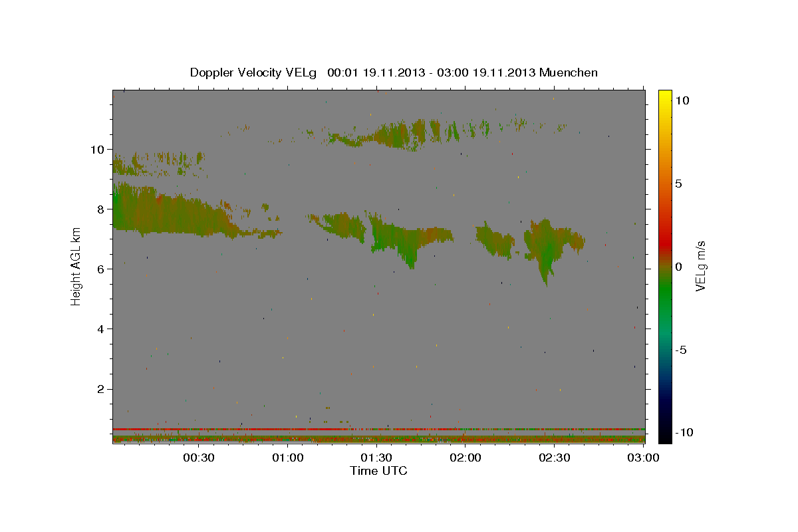Click the 02:00 time tick label
The image size is (798, 532).
(x=465, y=458)
